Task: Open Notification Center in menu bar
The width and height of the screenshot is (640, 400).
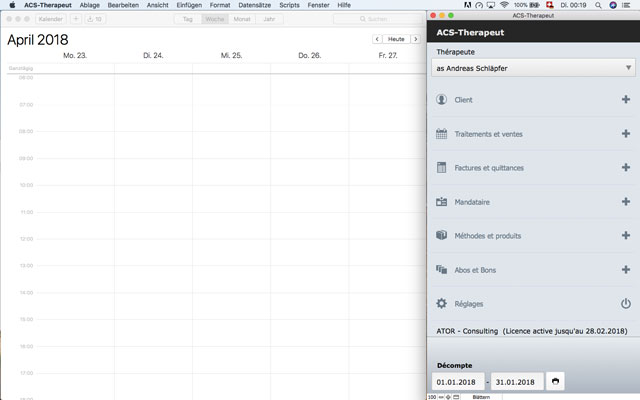Action: (626, 5)
